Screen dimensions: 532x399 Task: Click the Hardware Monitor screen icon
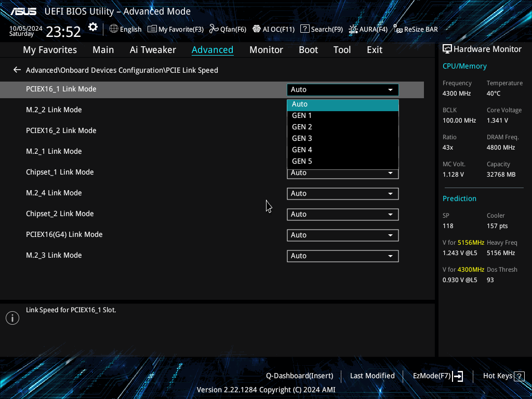447,49
